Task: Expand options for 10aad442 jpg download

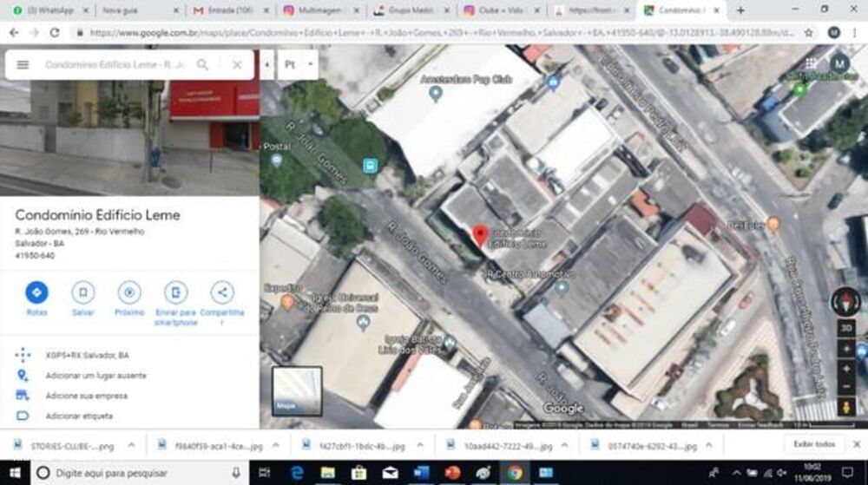Action: pyautogui.click(x=565, y=445)
